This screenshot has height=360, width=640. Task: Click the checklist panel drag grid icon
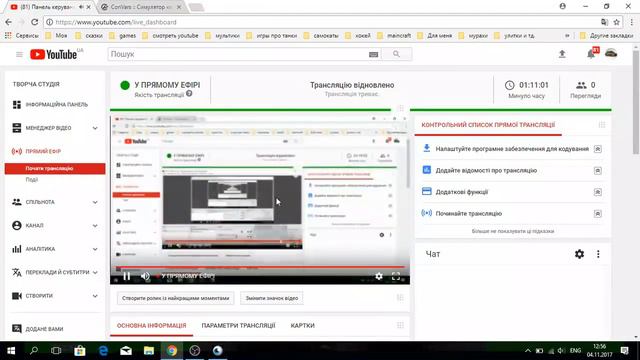point(602,125)
